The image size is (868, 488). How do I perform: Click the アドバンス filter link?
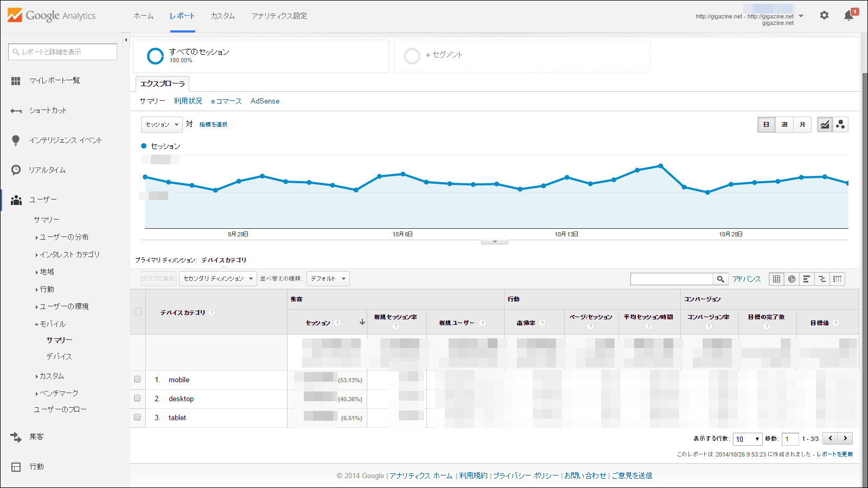coord(746,279)
